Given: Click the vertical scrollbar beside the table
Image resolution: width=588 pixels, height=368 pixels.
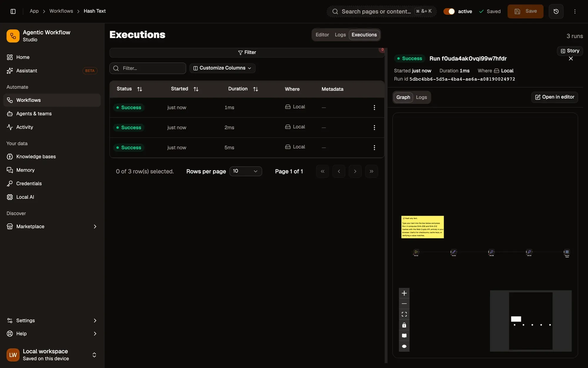Looking at the screenshot, I should click(x=386, y=205).
